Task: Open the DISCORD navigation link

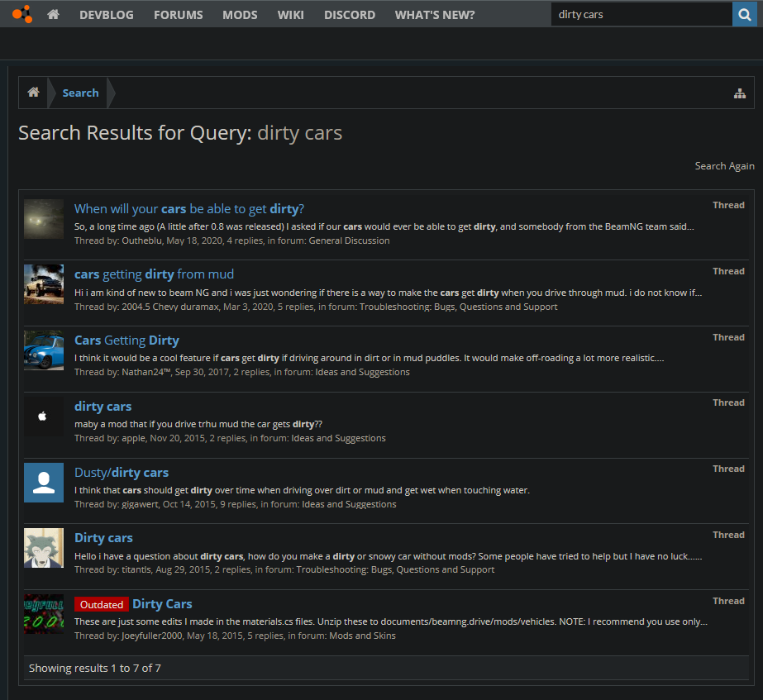Action: click(350, 15)
